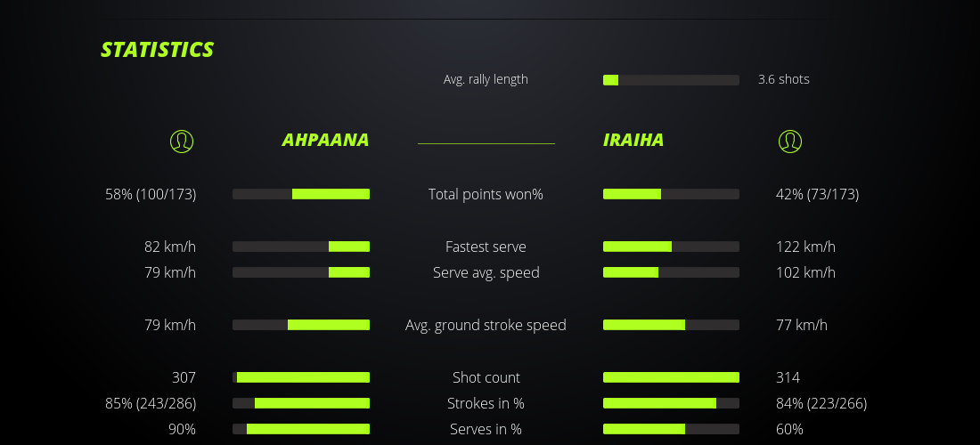Screen dimensions: 980x445
Task: Click Iraiha's Shot count bar
Action: [x=671, y=377]
